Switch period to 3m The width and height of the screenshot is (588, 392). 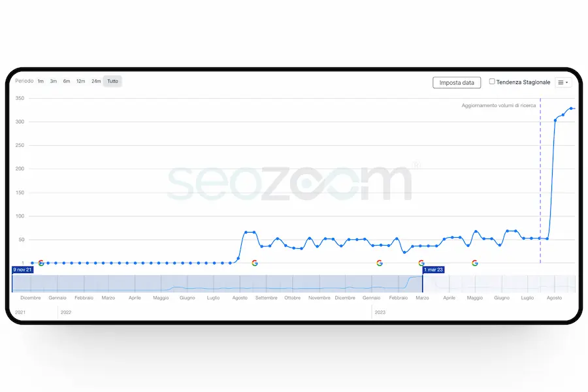[x=54, y=81]
